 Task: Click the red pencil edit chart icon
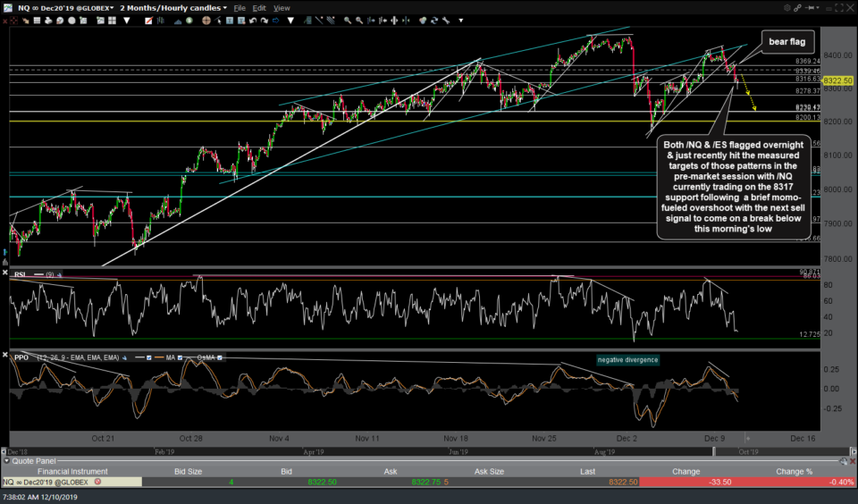coord(148,21)
